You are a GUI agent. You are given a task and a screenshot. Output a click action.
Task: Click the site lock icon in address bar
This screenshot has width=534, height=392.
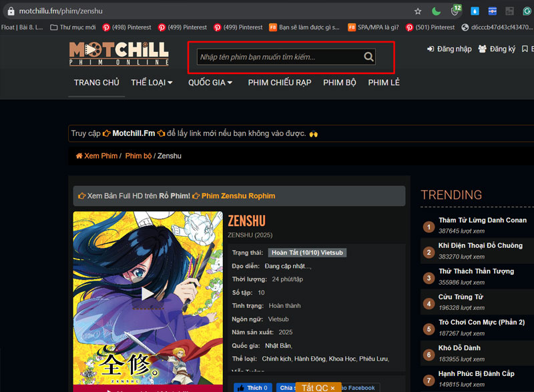click(11, 11)
